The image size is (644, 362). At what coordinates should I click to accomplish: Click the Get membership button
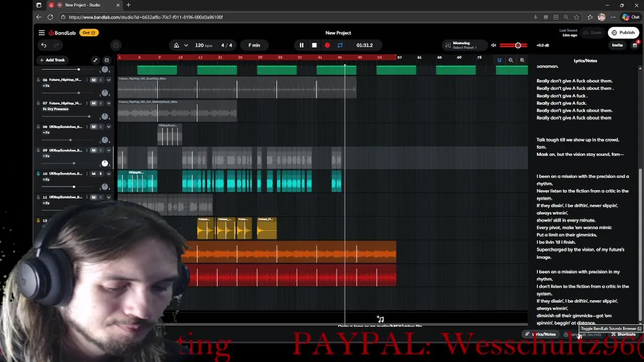click(x=89, y=33)
